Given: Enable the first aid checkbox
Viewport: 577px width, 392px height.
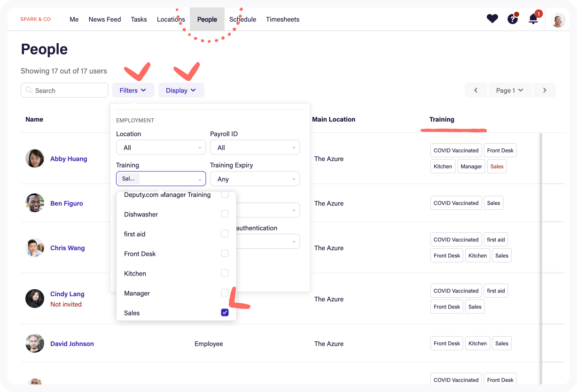Looking at the screenshot, I should [x=225, y=234].
